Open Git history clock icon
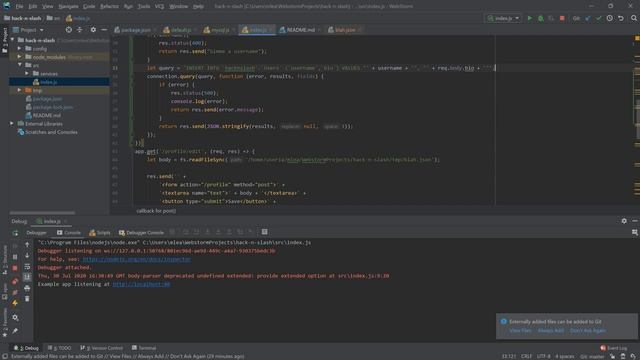Image resolution: width=640 pixels, height=360 pixels. [610, 18]
